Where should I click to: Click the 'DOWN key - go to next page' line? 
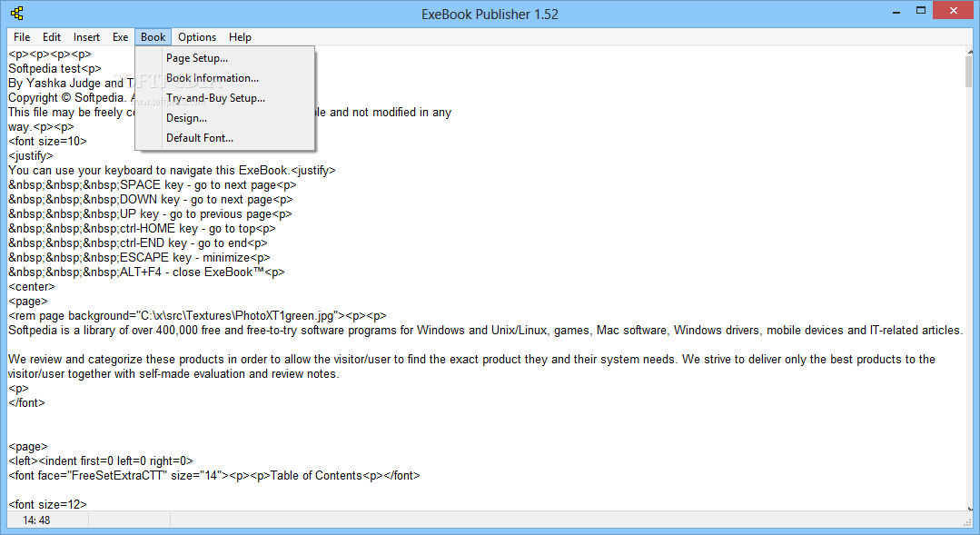[151, 199]
